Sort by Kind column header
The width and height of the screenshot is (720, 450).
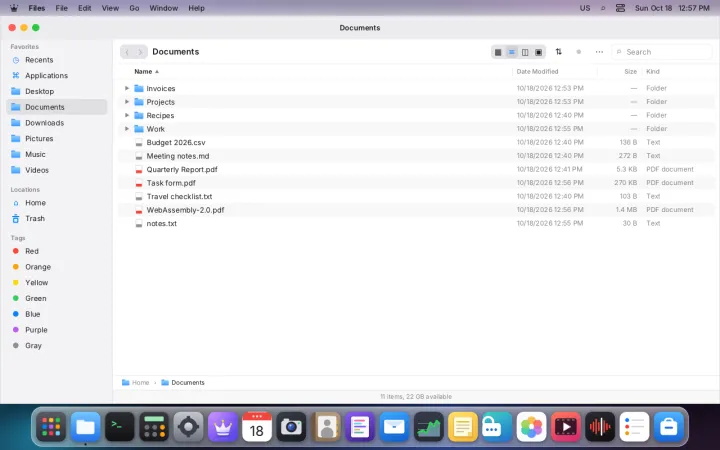pos(652,72)
